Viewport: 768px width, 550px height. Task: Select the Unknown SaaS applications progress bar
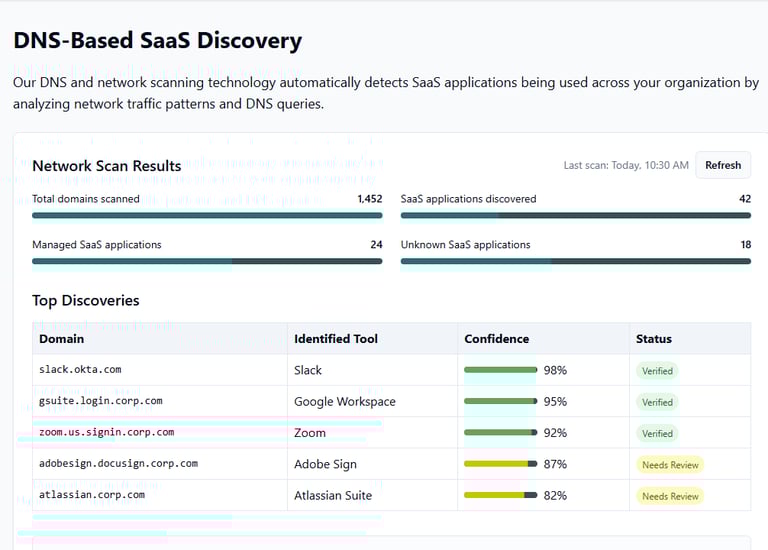[576, 261]
